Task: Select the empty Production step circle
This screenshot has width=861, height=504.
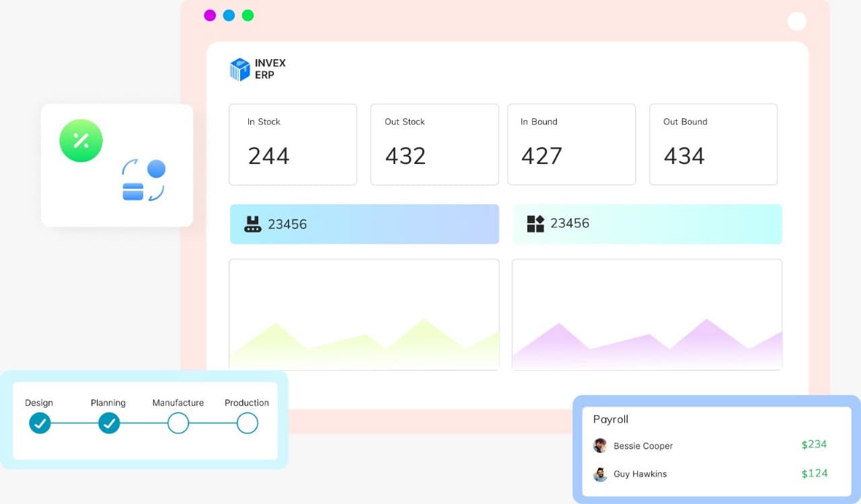Action: (247, 423)
